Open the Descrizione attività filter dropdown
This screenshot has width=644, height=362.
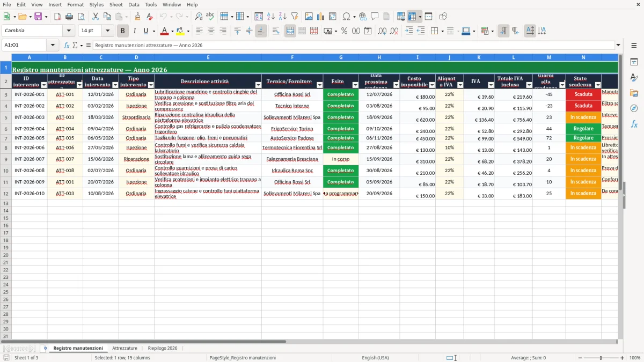[x=258, y=85]
